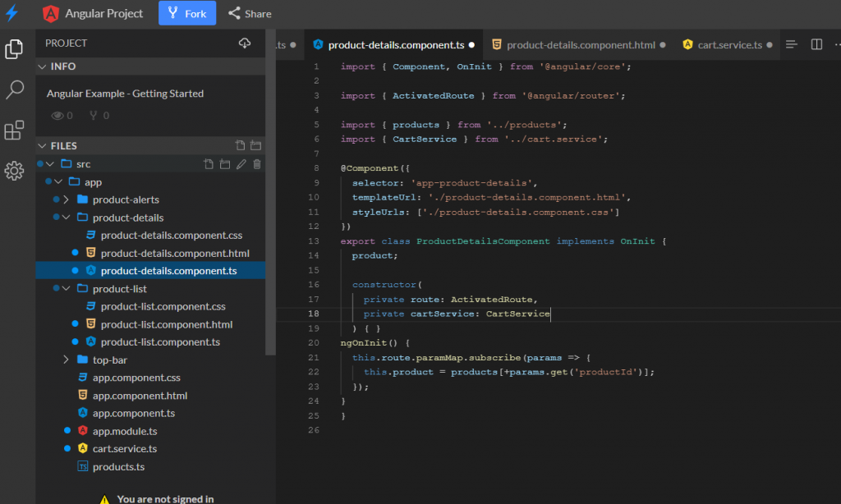Click cart.service.ts yellow Angular icon in tree
841x504 pixels.
(x=83, y=448)
